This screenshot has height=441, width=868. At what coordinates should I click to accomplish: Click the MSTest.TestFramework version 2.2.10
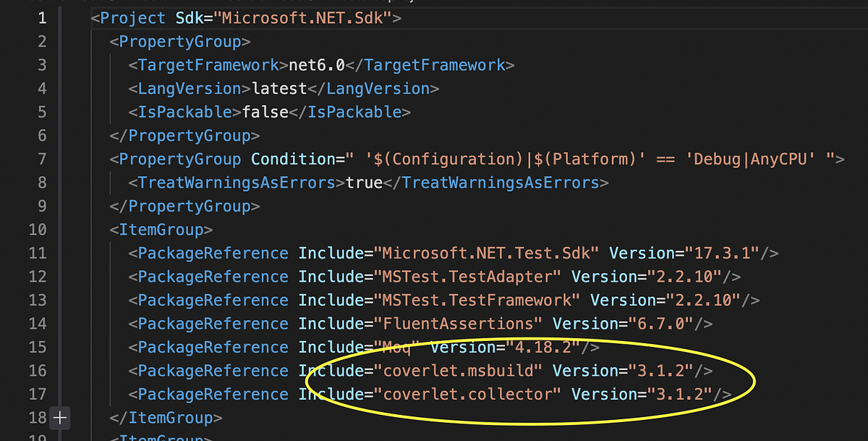(705, 300)
